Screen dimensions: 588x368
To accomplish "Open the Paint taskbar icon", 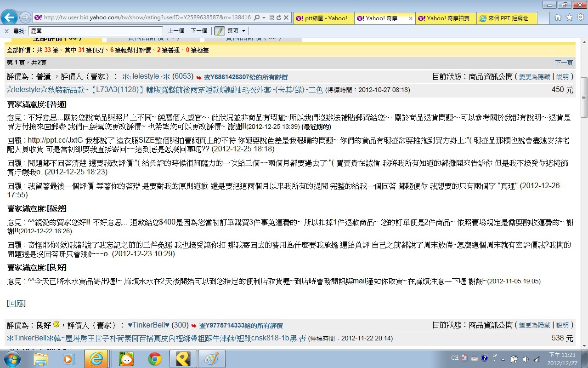I will click(x=211, y=359).
